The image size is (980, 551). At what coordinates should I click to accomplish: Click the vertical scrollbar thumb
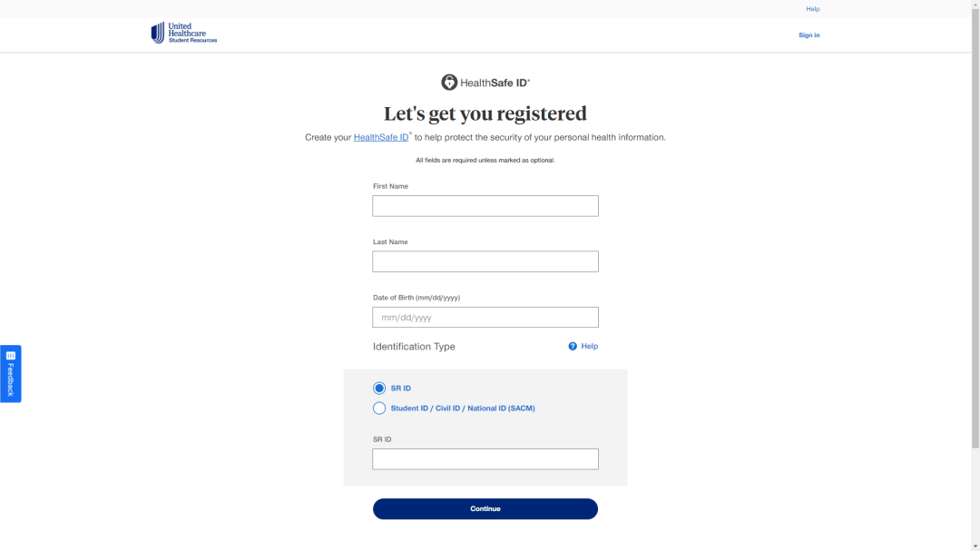point(975,227)
